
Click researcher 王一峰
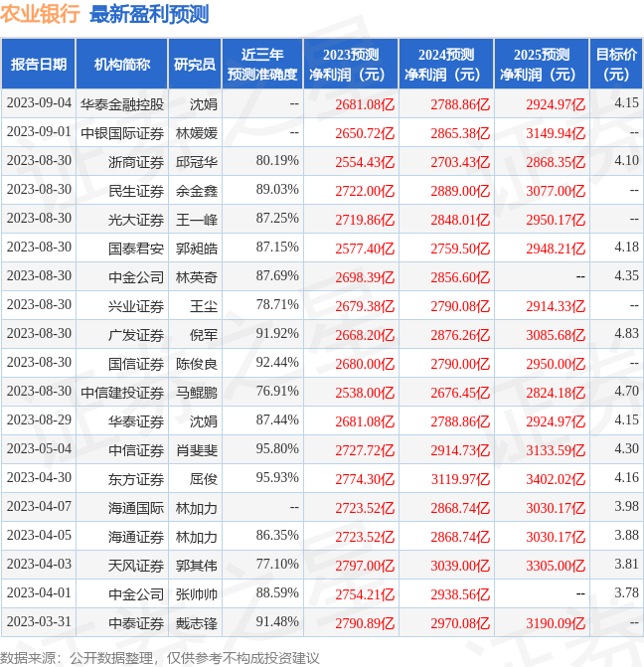pos(197,220)
